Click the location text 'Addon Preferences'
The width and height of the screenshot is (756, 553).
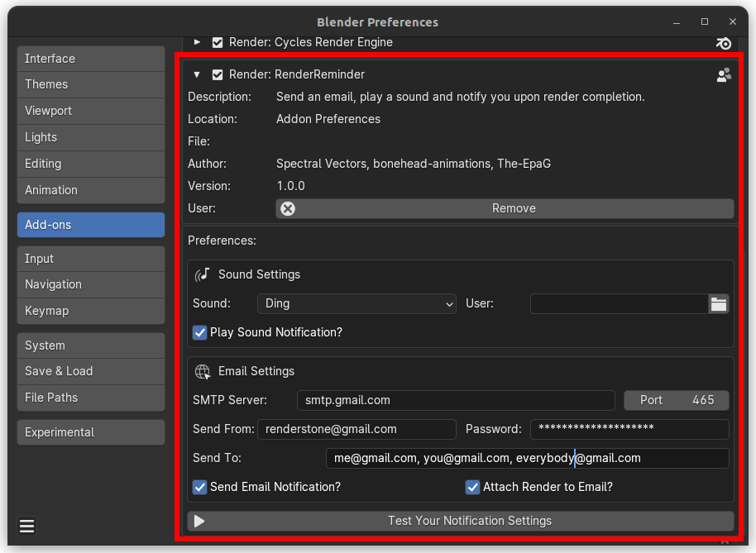click(x=328, y=119)
